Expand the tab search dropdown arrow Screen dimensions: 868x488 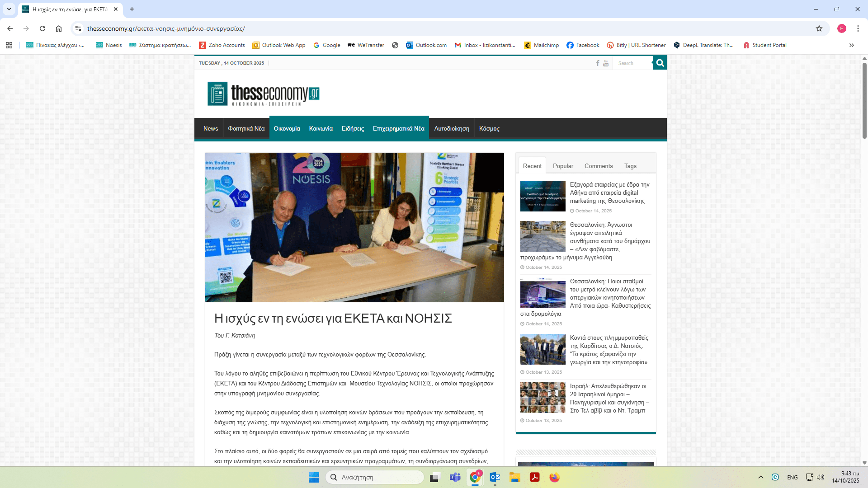coord(9,9)
